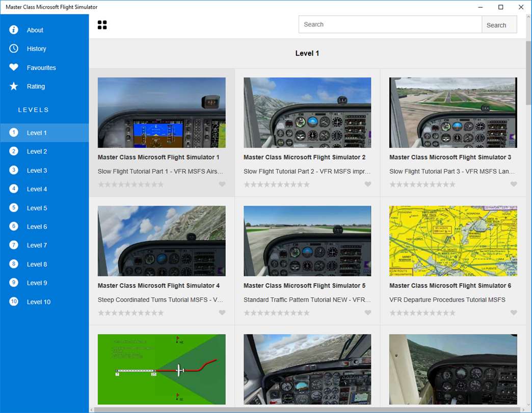Select Level 5 label in sidebar
Image resolution: width=532 pixels, height=413 pixels.
pyautogui.click(x=37, y=208)
